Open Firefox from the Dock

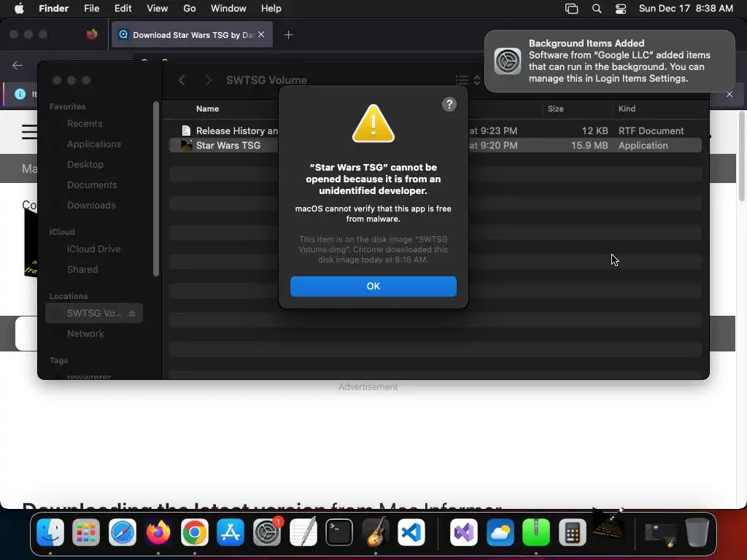tap(158, 532)
